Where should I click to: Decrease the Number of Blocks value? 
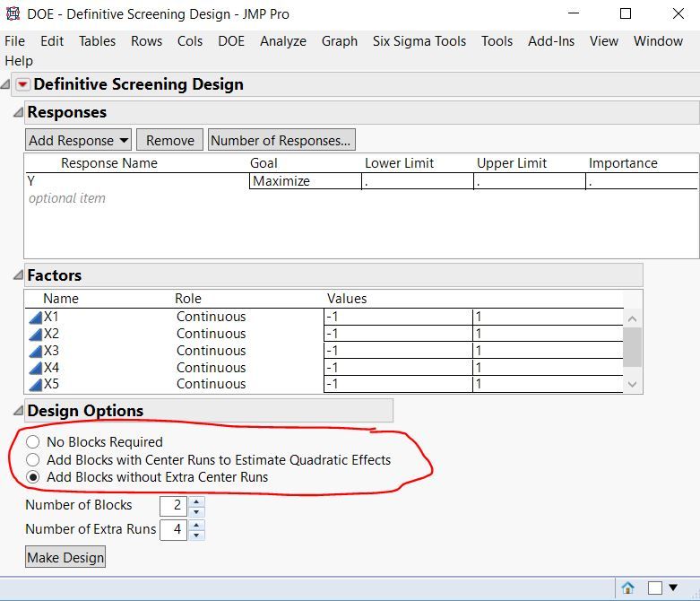[x=196, y=511]
